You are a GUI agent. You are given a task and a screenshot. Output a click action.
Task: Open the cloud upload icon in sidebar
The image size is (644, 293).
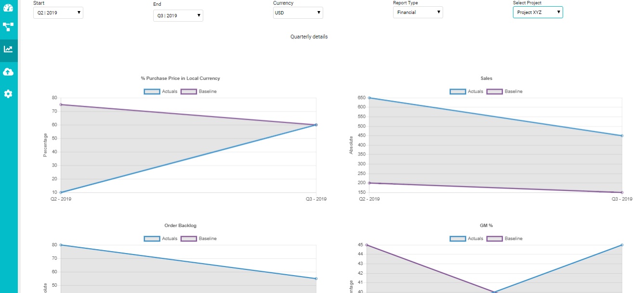[x=8, y=72]
